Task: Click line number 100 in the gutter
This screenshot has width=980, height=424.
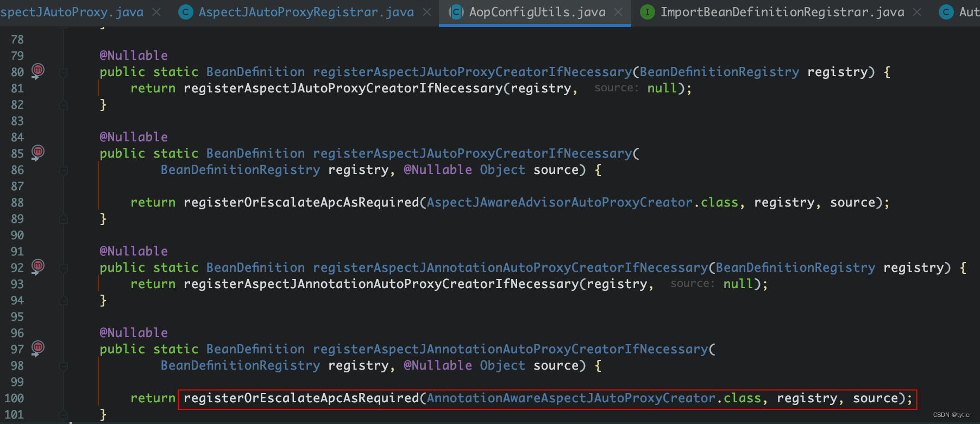Action: (x=14, y=398)
